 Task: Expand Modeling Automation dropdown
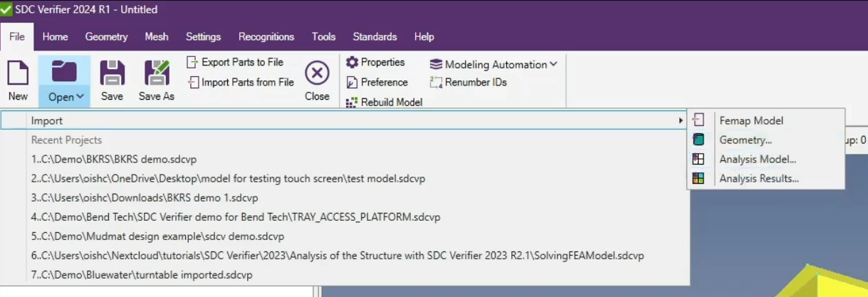tap(493, 64)
